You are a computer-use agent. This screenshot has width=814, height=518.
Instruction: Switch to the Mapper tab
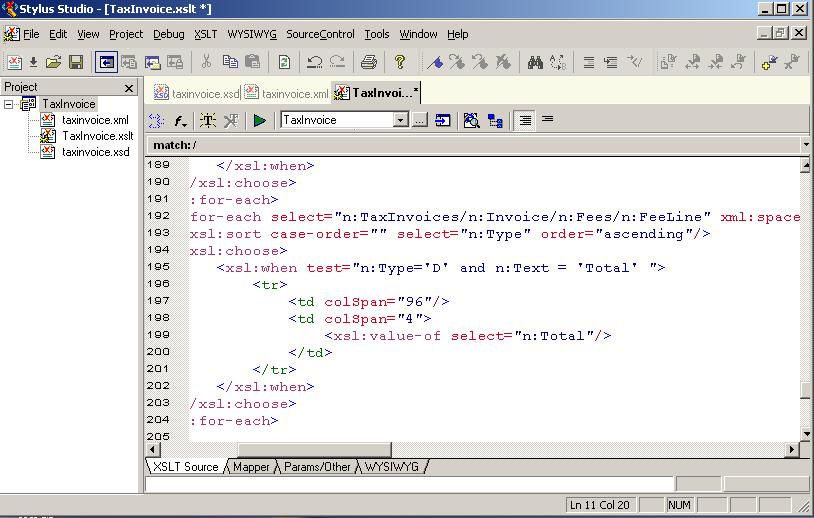251,467
